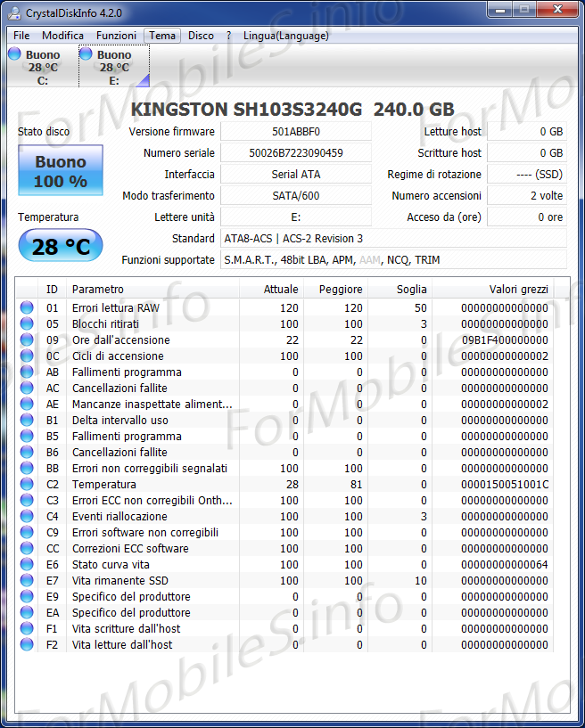Click the Parametro column header

98,290
